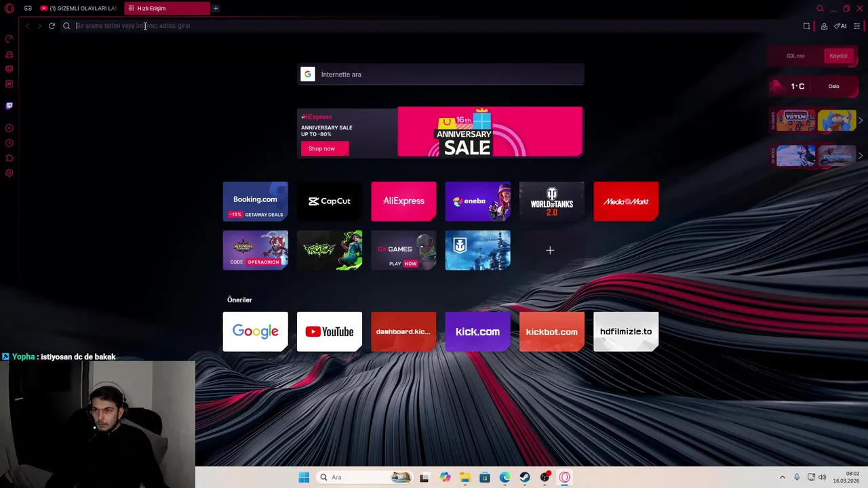868x488 pixels.
Task: Open volume control in system tray
Action: coord(823,477)
